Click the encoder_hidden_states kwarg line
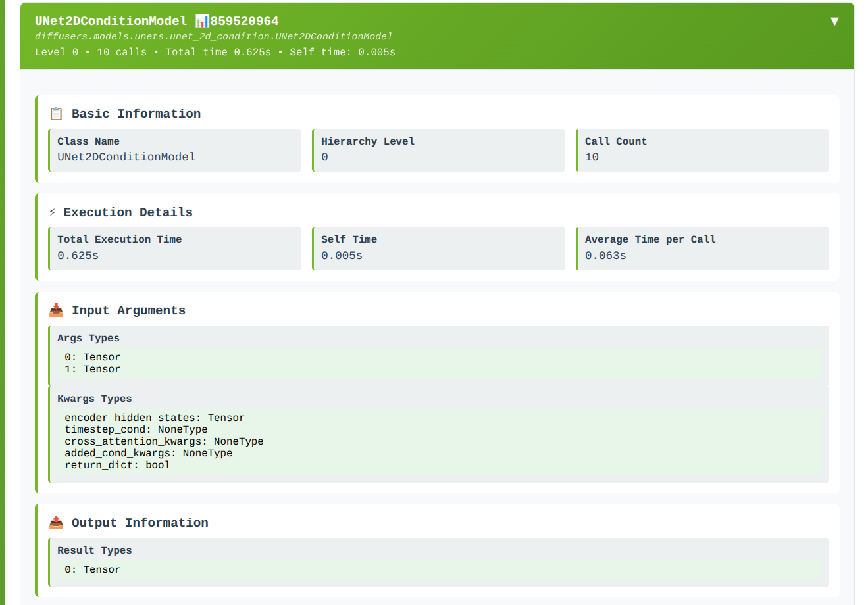This screenshot has width=868, height=605. click(155, 418)
